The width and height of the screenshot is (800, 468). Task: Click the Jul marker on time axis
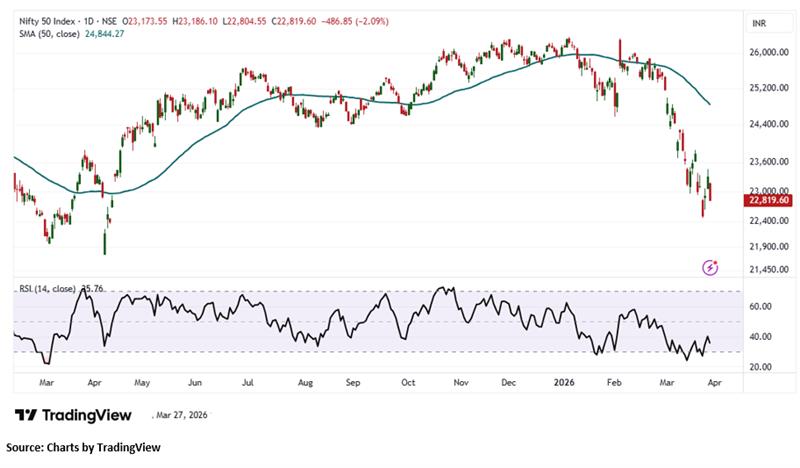[248, 382]
